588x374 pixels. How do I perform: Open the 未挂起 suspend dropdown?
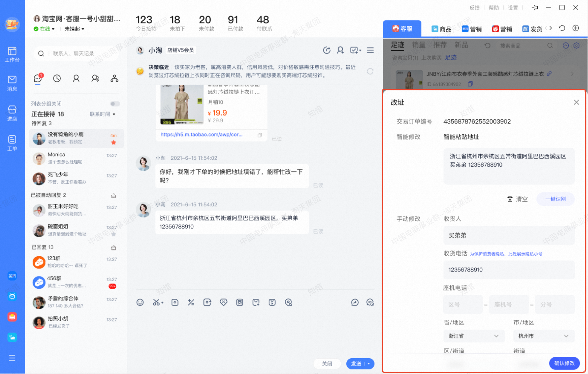click(74, 29)
